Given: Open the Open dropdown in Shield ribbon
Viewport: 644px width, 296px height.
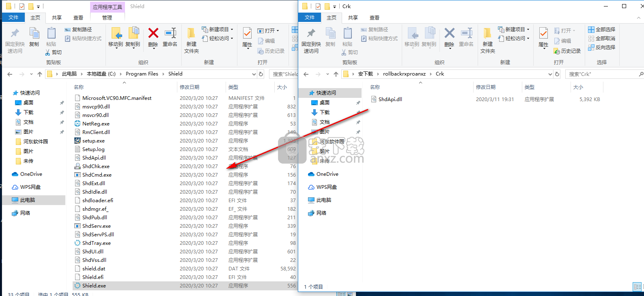Looking at the screenshot, I should point(268,31).
